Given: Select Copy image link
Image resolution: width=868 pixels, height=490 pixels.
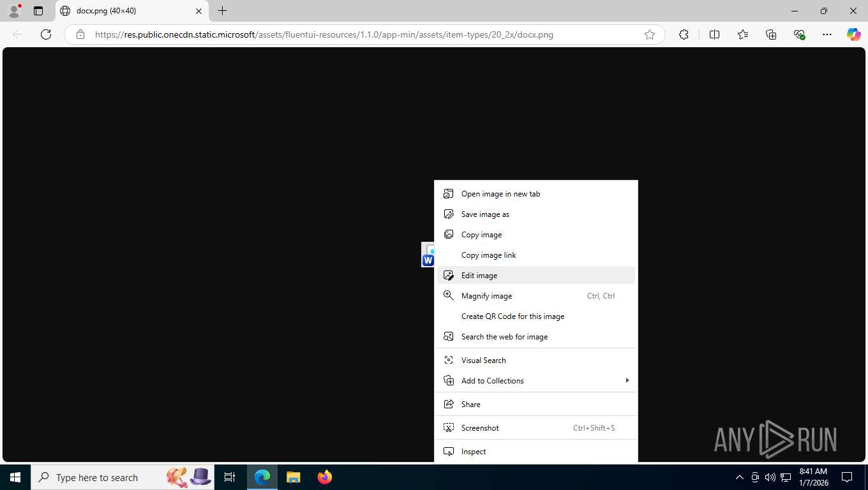Looking at the screenshot, I should point(536,255).
